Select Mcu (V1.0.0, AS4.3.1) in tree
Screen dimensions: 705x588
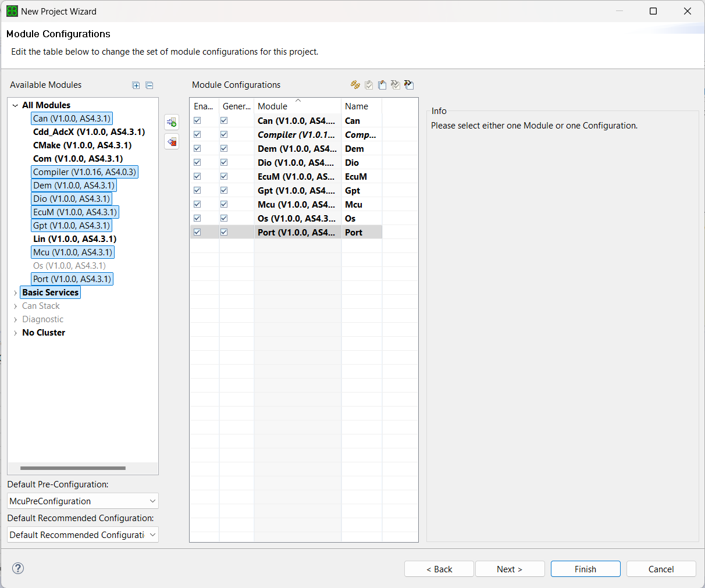click(73, 252)
